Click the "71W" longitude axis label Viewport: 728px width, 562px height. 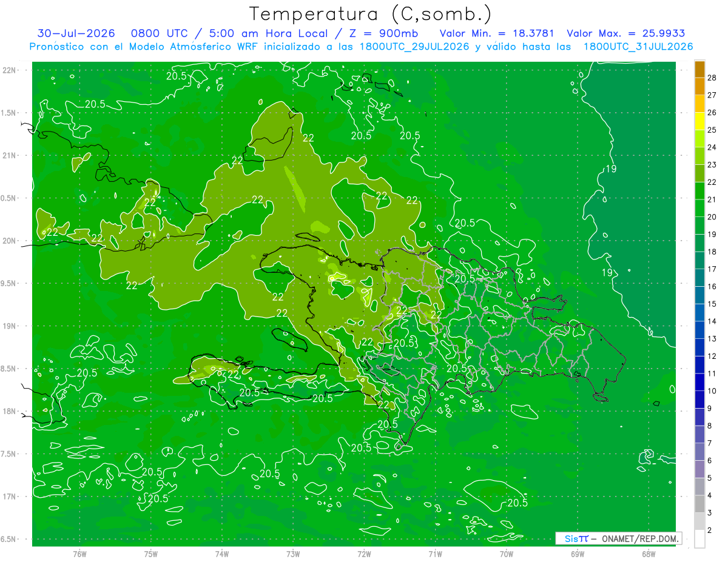click(x=435, y=554)
